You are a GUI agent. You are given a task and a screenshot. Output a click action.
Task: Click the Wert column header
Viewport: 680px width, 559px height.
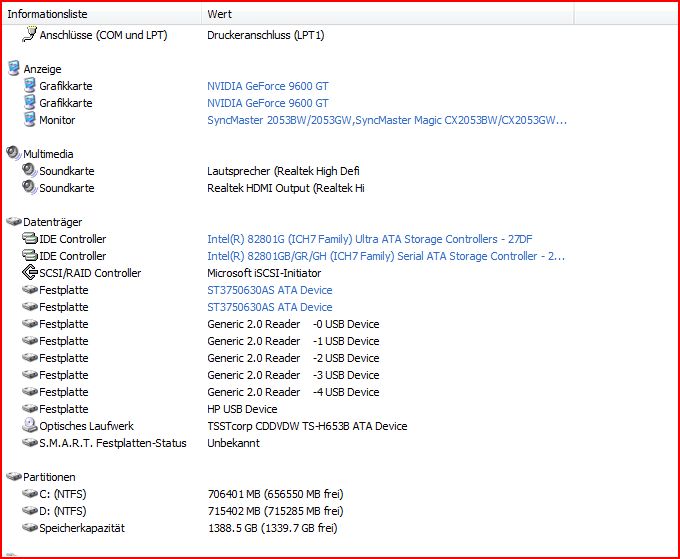click(x=388, y=14)
